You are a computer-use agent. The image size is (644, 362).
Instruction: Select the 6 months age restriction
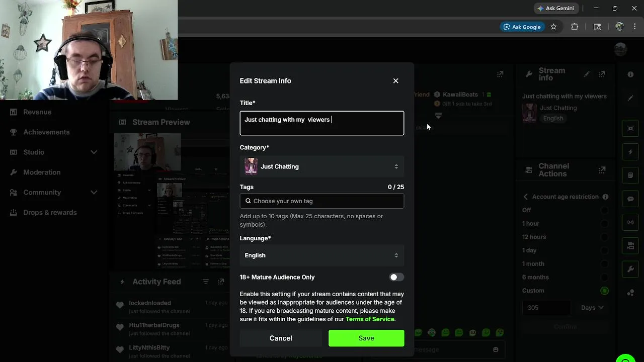pos(604,277)
